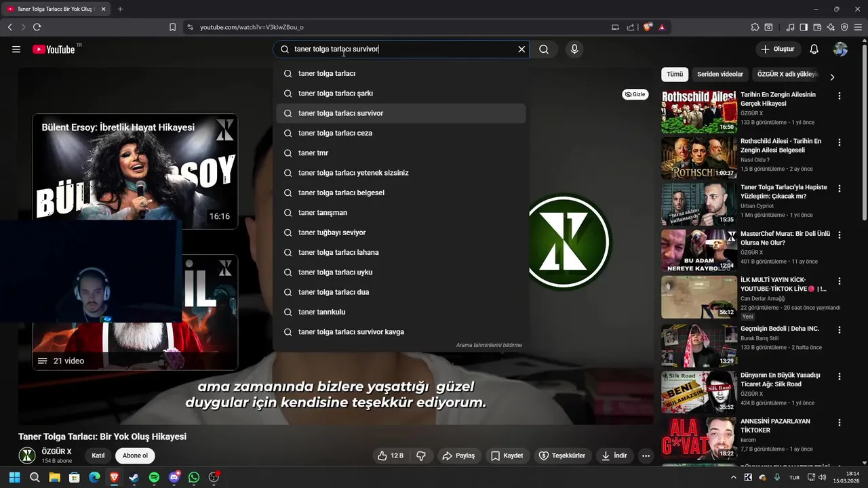Screen dimensions: 868x488
Task: Open options for 'MasterChef Murat' video
Action: point(840,235)
